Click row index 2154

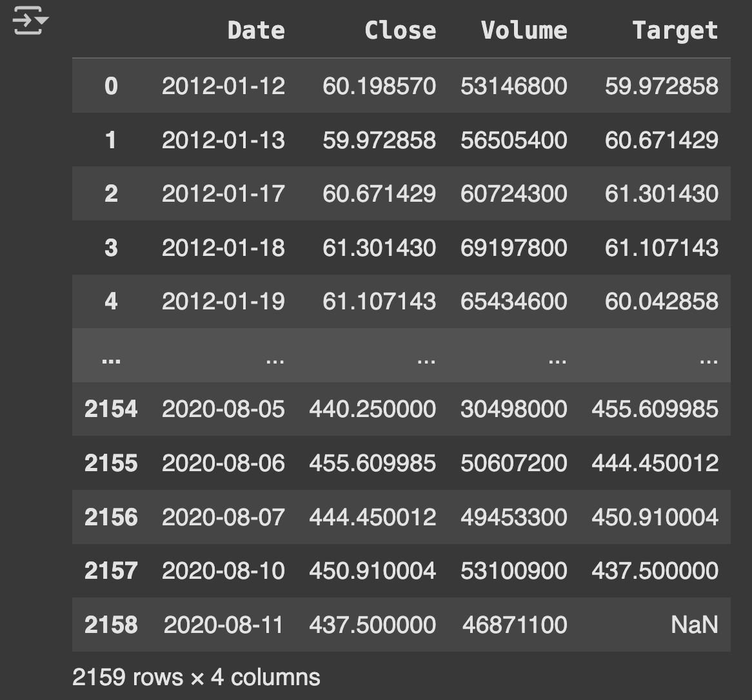[111, 409]
